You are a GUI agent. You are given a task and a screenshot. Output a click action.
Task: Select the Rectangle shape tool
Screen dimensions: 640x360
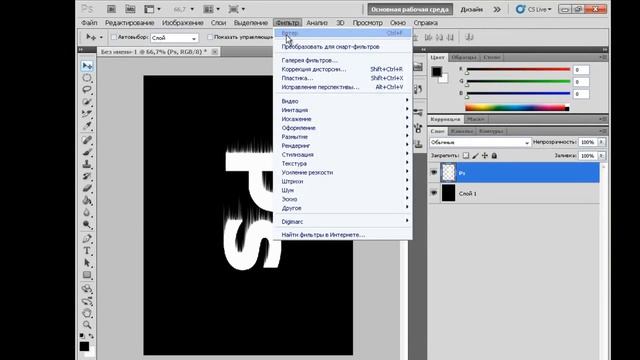click(87, 275)
